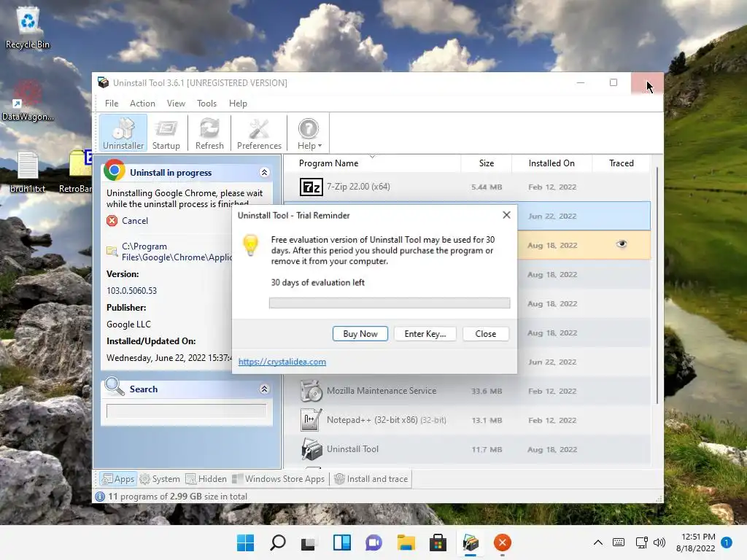Open the Recycle Bin desktop icon

tap(28, 28)
